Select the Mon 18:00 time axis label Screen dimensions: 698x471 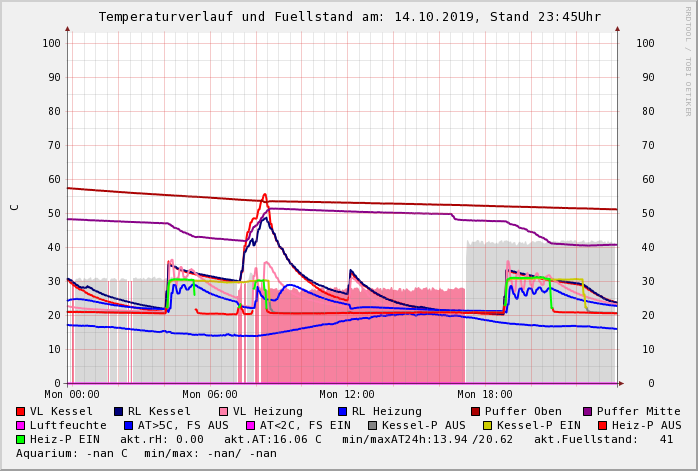[x=485, y=395]
